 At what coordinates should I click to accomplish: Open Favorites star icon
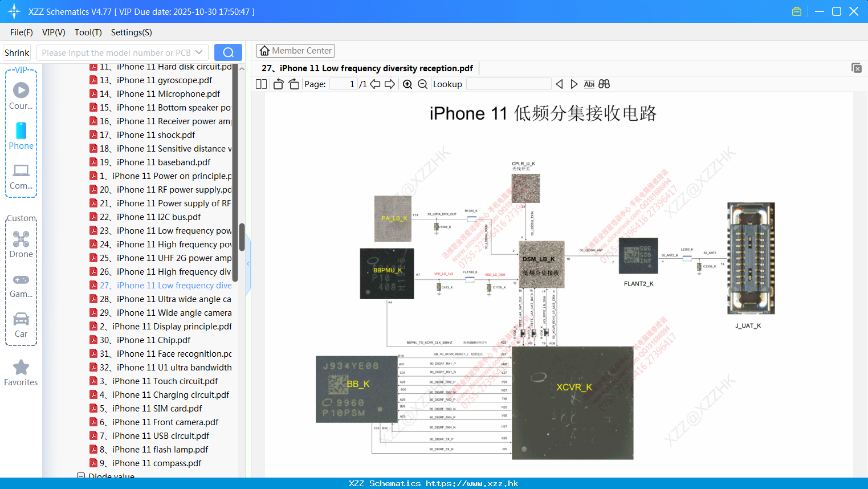[21, 373]
